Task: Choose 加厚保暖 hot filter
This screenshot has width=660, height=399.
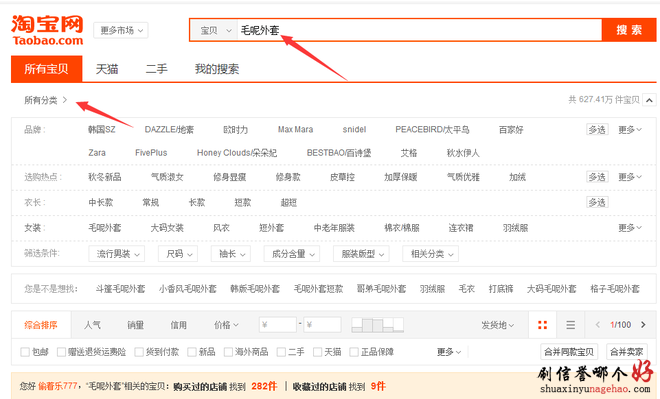Action: pyautogui.click(x=401, y=177)
